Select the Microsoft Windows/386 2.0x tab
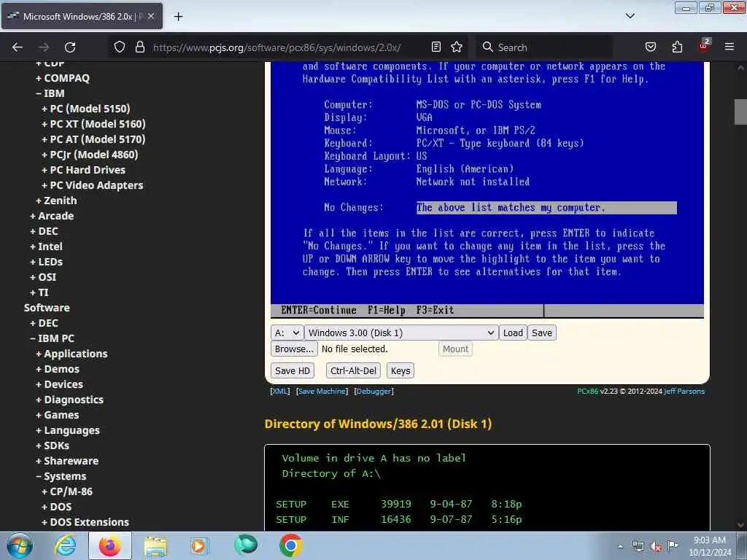747x560 pixels. pyautogui.click(x=82, y=16)
